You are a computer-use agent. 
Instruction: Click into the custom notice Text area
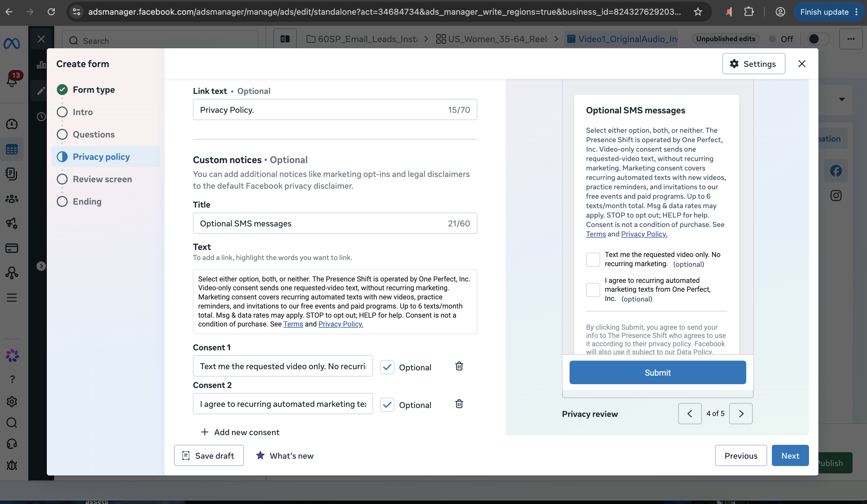click(335, 302)
